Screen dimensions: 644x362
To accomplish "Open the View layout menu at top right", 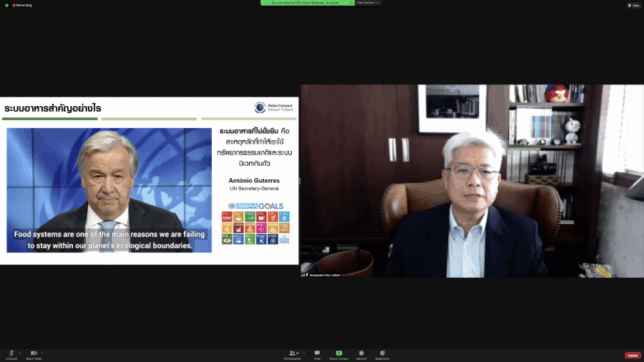I will point(633,5).
